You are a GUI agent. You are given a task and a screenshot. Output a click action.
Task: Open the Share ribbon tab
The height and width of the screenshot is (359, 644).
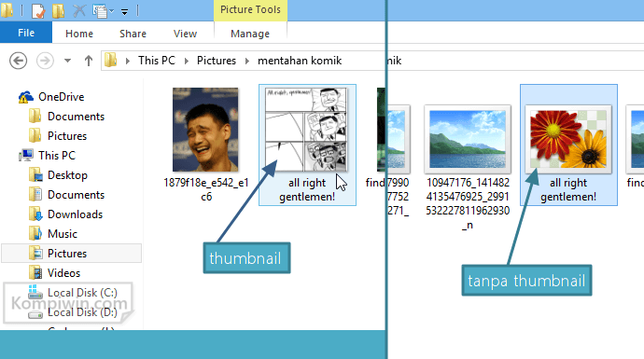(x=133, y=34)
